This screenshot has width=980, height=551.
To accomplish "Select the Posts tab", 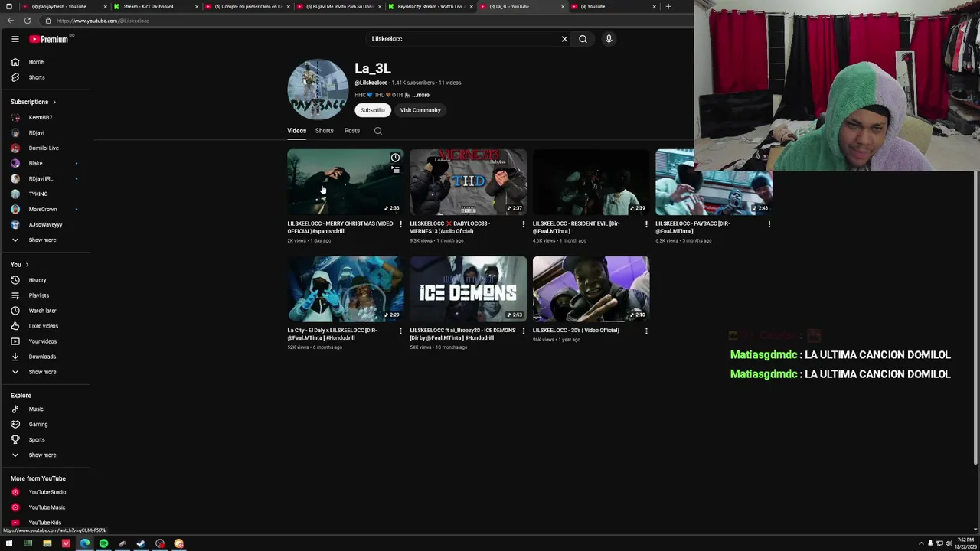I will pos(351,131).
